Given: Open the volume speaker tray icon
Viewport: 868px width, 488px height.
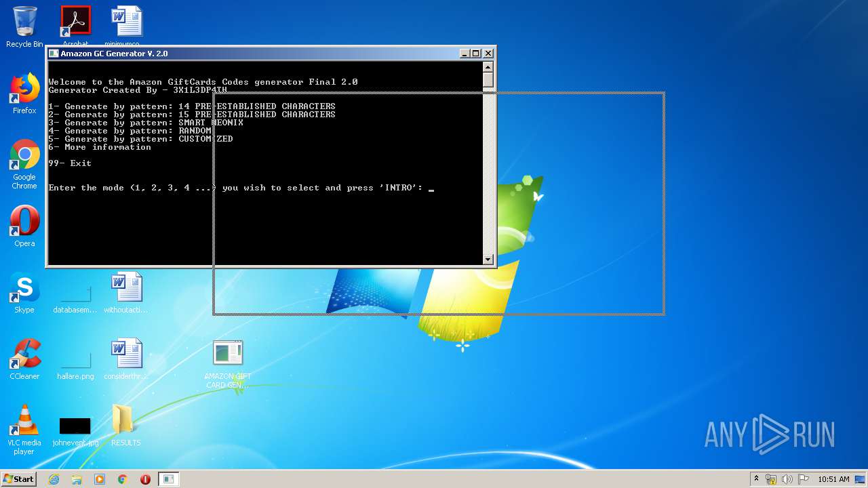Looking at the screenshot, I should 787,479.
